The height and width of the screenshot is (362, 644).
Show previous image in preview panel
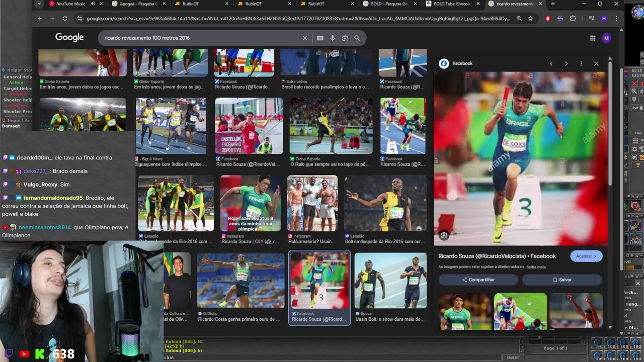pyautogui.click(x=551, y=64)
